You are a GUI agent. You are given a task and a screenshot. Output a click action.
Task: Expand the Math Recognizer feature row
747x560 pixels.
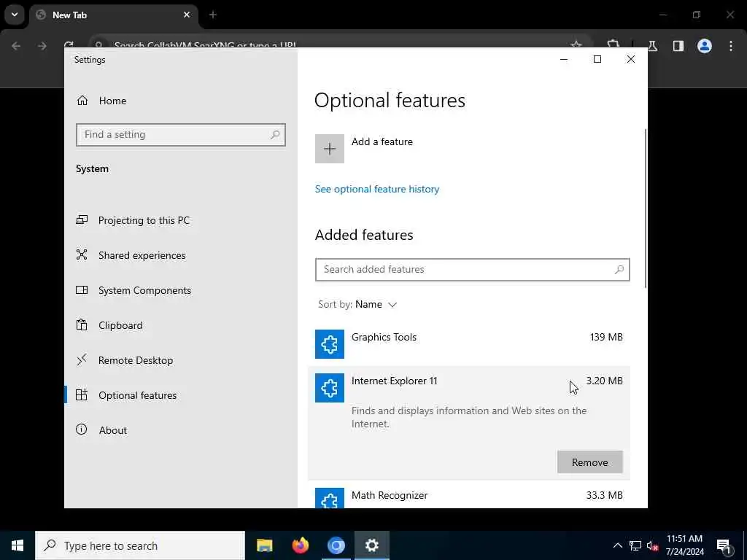469,496
